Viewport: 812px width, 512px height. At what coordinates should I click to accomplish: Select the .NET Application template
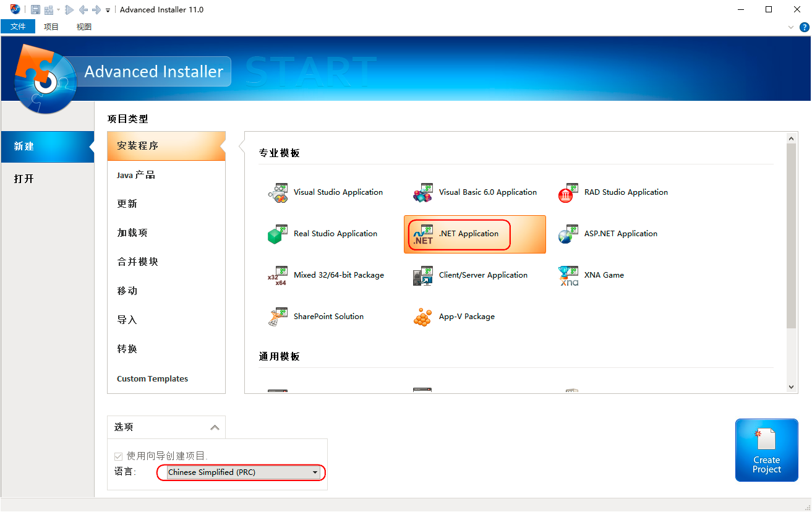470,234
